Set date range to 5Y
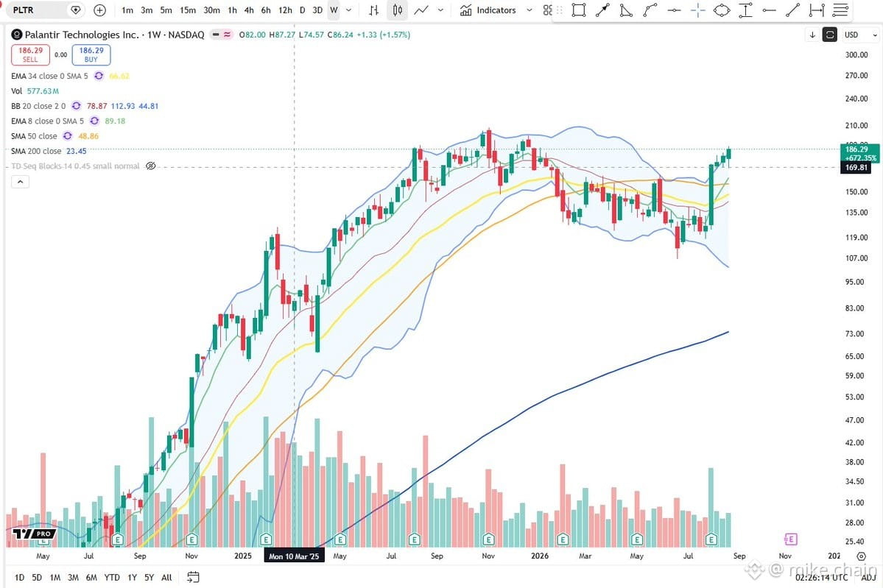The image size is (883, 588). tap(149, 577)
